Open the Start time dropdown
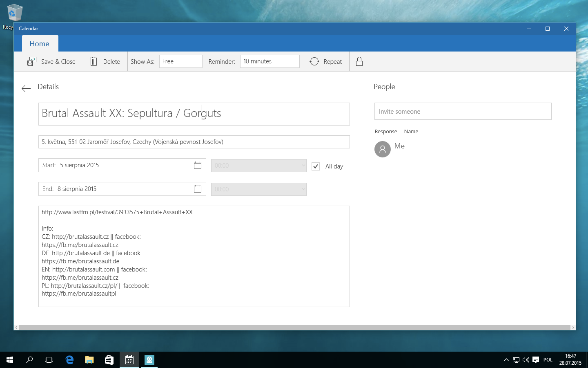Viewport: 588px width, 368px height. [x=259, y=166]
